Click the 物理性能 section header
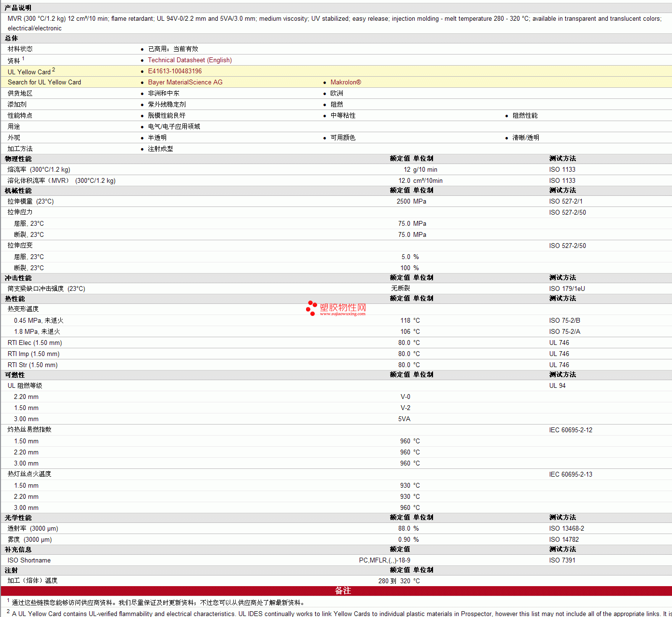Screen dimensions: 672x617 (18, 159)
